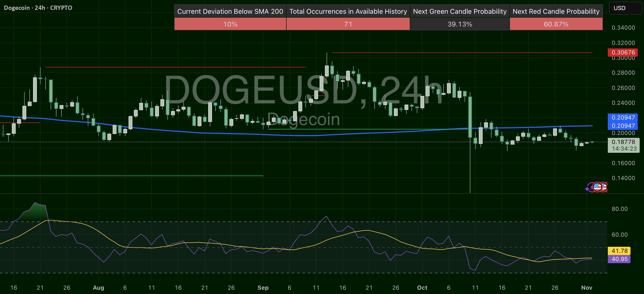The width and height of the screenshot is (644, 294).
Task: Click the 10% deviation table cell
Action: [230, 24]
